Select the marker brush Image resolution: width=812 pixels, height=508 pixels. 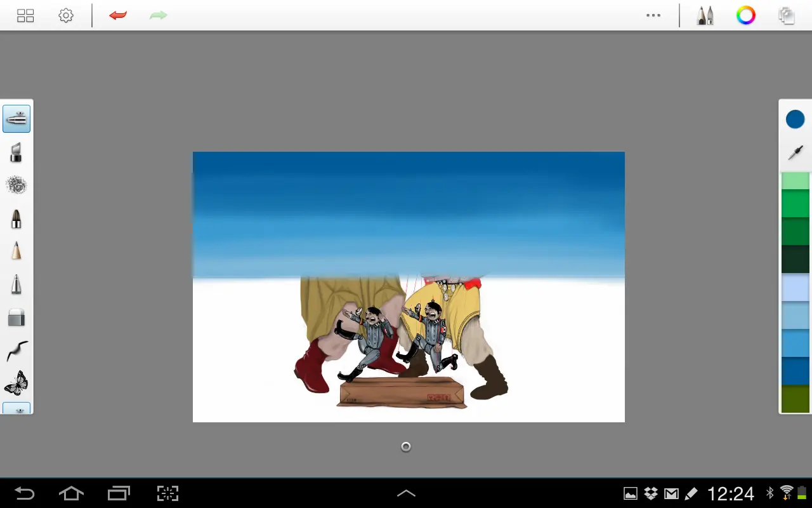[x=16, y=152]
